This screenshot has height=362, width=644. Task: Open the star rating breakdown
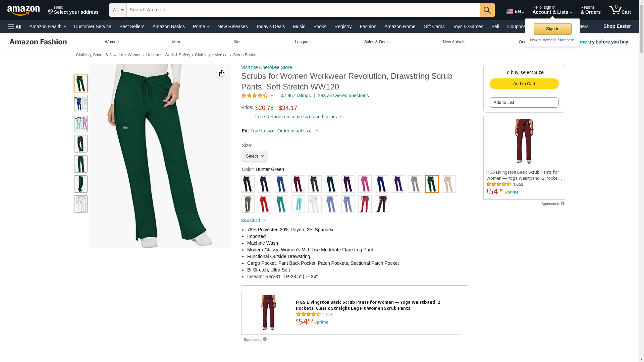coord(257,96)
